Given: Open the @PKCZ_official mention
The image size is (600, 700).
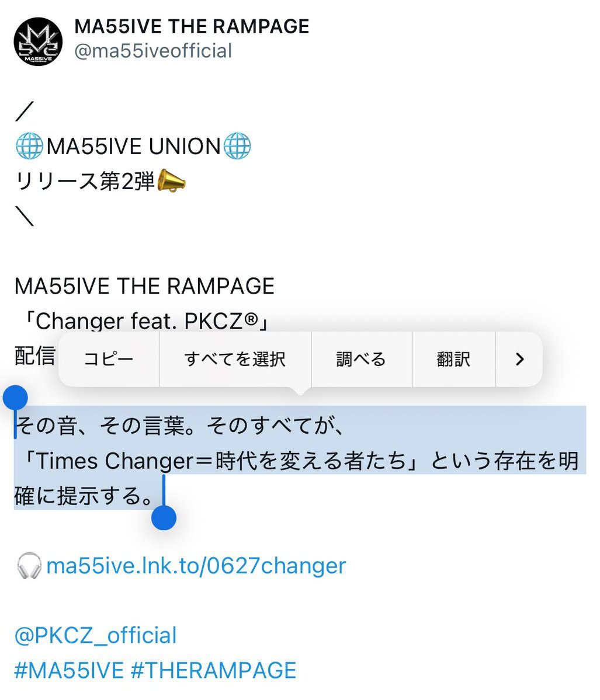Looking at the screenshot, I should click(x=96, y=635).
